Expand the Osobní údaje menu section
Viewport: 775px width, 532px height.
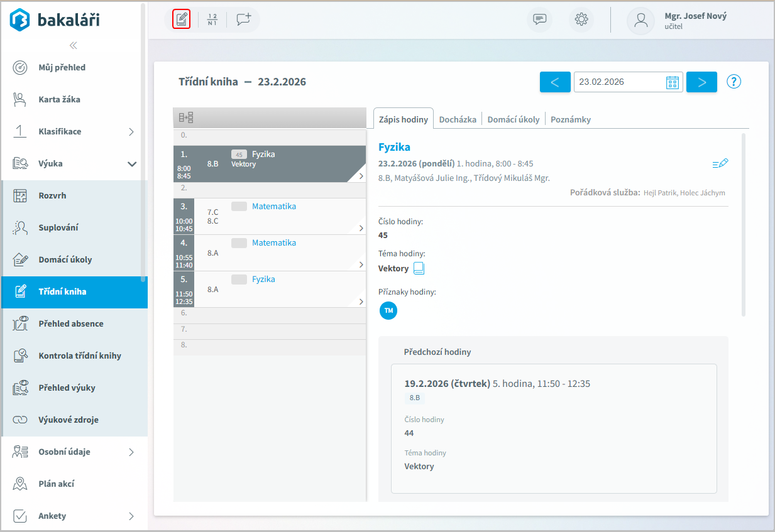[x=131, y=452]
